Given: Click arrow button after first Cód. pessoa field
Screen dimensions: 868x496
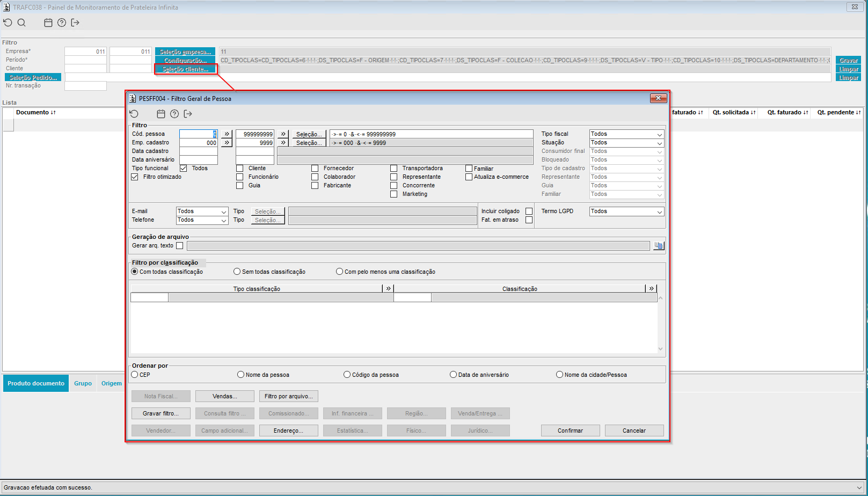Looking at the screenshot, I should (x=227, y=134).
